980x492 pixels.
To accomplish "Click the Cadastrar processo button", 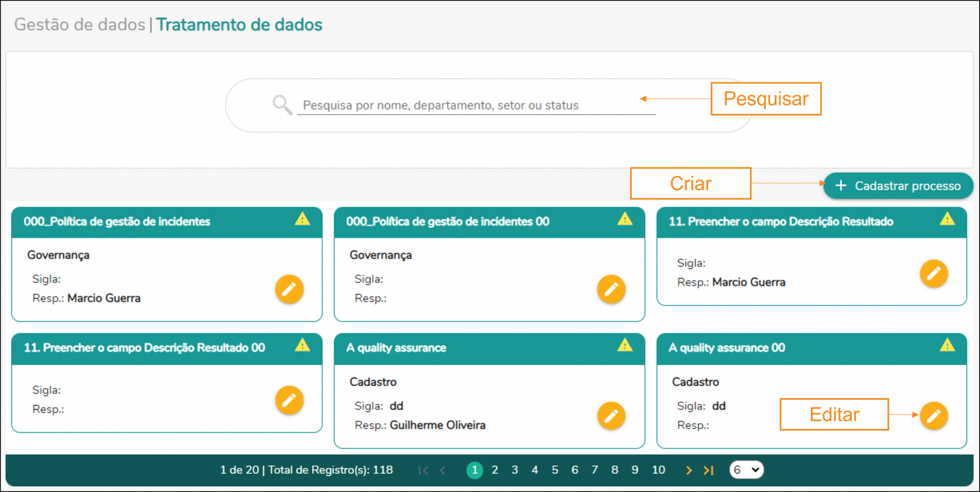I will click(898, 186).
